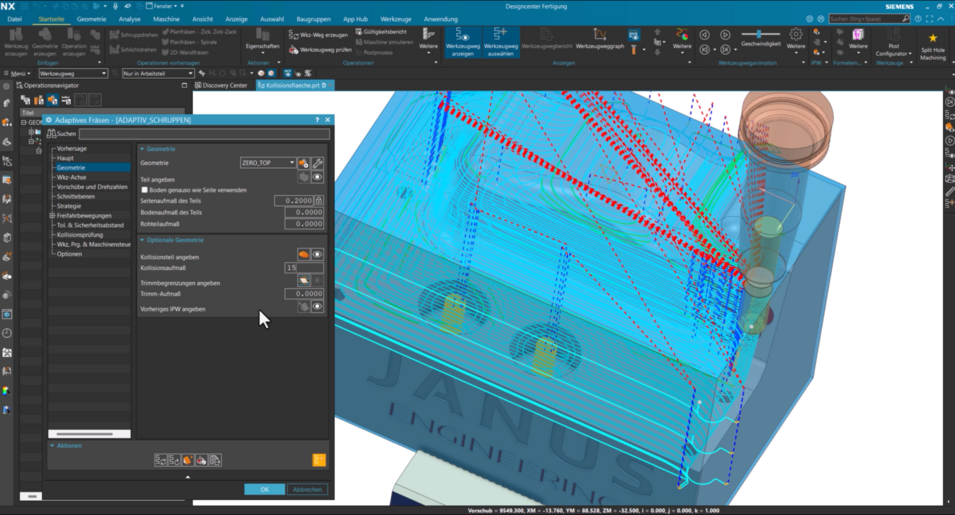Open the Datei menu
This screenshot has width=955, height=515.
pos(15,19)
